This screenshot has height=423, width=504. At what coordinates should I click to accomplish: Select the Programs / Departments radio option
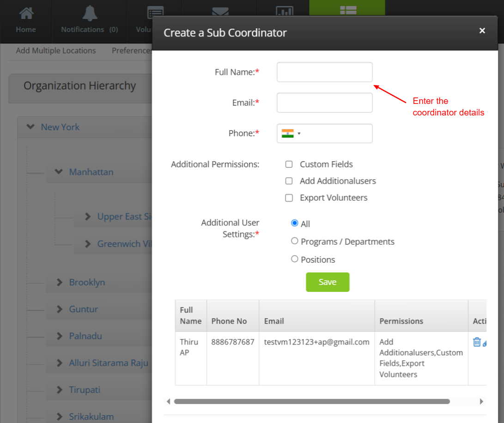click(295, 241)
